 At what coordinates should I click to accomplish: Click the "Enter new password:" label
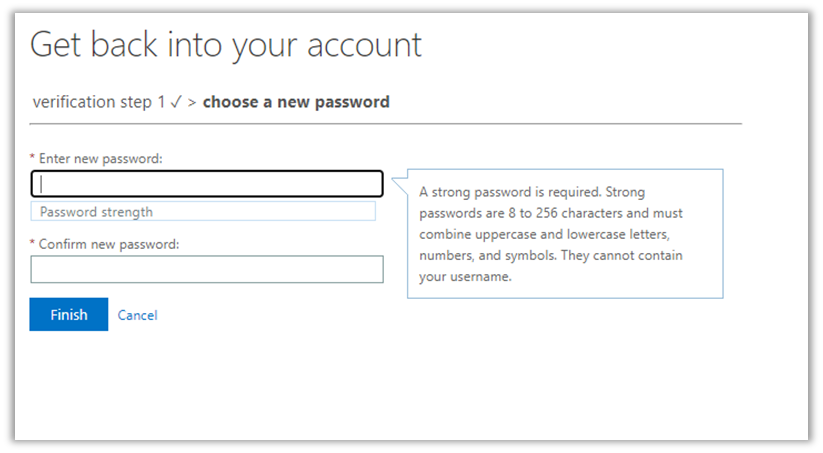pyautogui.click(x=101, y=159)
